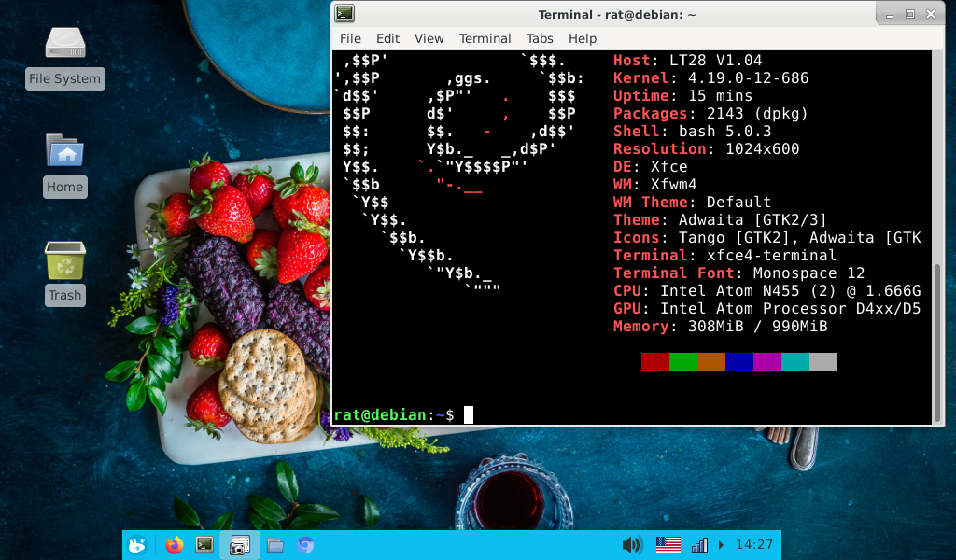Click the screenshot tool button on the panel

tap(240, 545)
